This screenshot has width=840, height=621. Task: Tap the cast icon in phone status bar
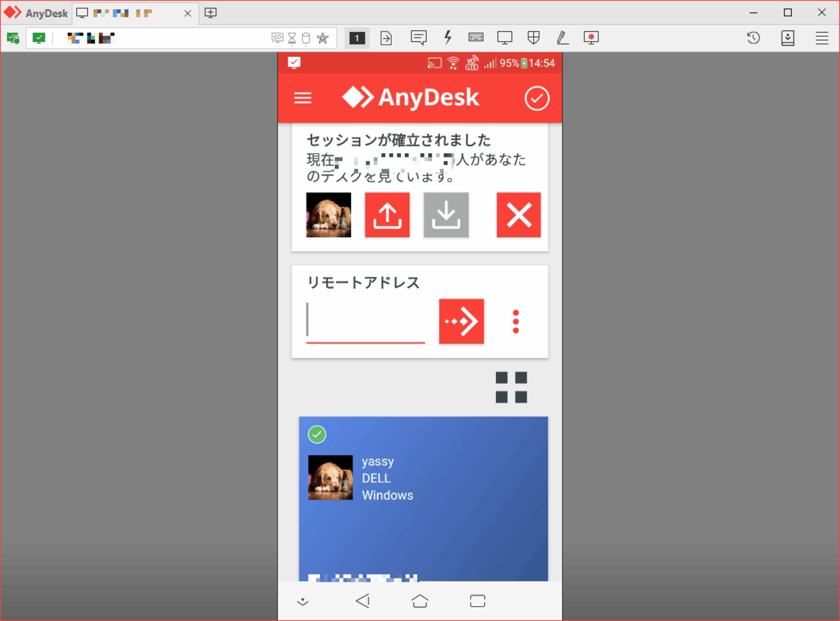pos(434,63)
